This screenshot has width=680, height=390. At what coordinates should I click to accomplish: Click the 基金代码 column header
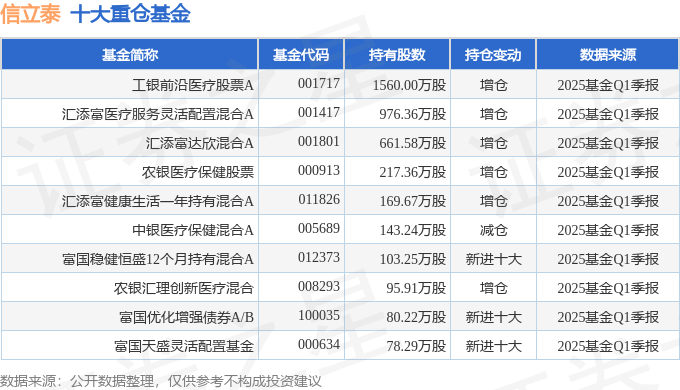(x=301, y=55)
